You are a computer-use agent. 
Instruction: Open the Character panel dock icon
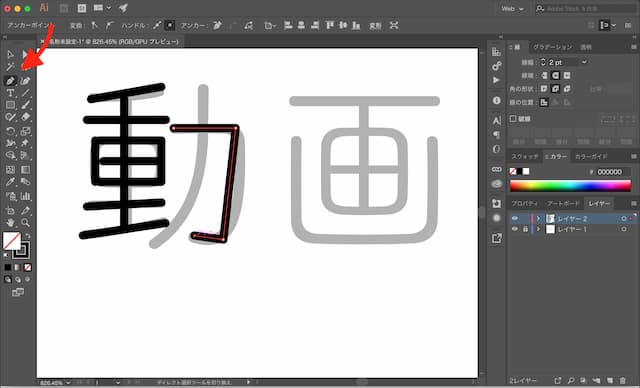(496, 120)
